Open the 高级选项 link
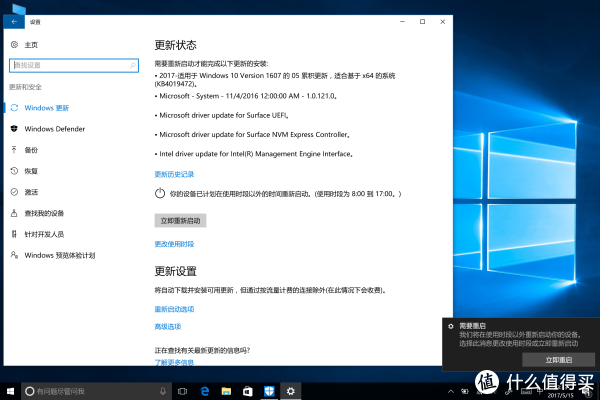This screenshot has height=400, width=600. pyautogui.click(x=168, y=327)
